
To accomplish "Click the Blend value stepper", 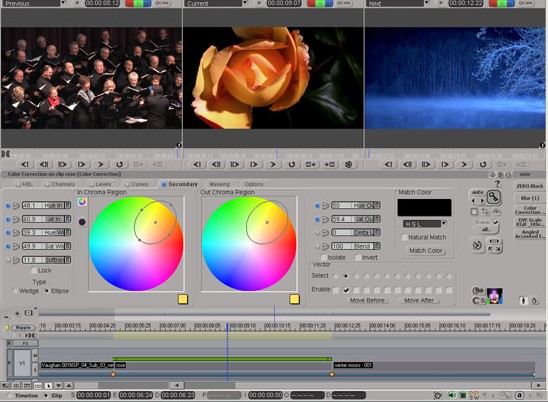I will [x=377, y=246].
